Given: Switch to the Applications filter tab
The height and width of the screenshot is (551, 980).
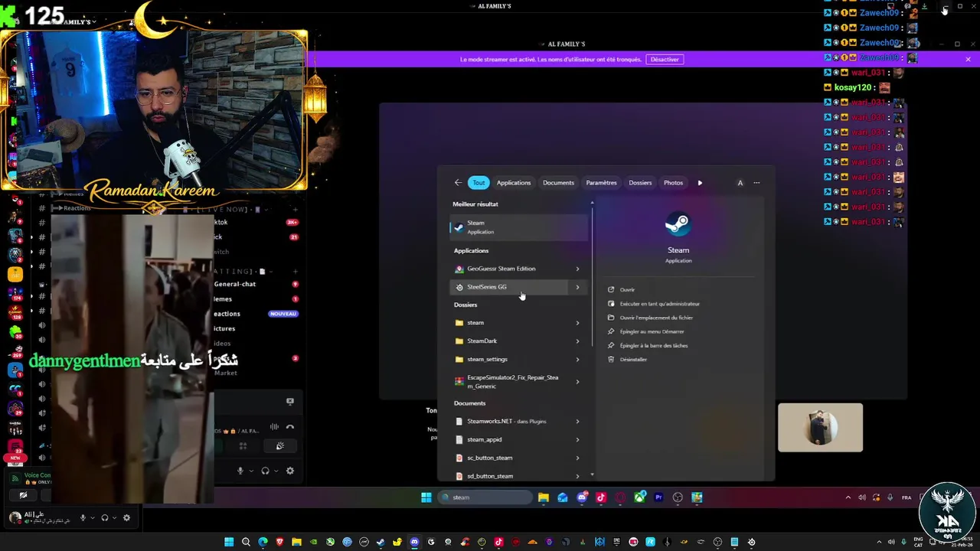Looking at the screenshot, I should tap(514, 183).
